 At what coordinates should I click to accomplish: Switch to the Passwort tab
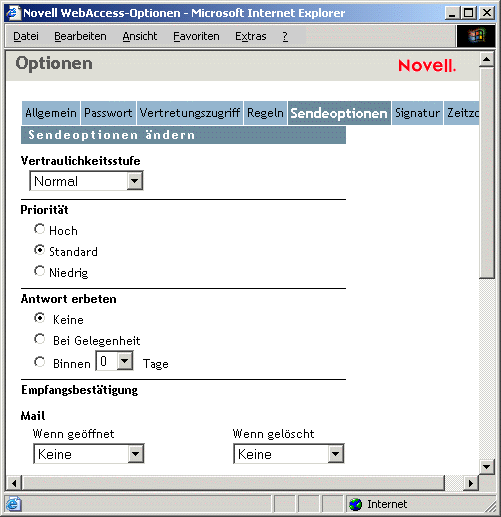point(108,113)
